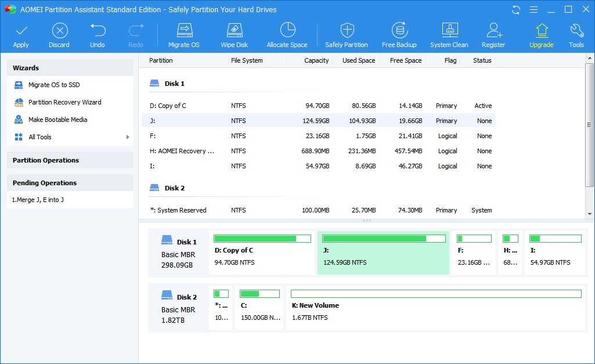
Task: Click the Register icon
Action: (494, 30)
